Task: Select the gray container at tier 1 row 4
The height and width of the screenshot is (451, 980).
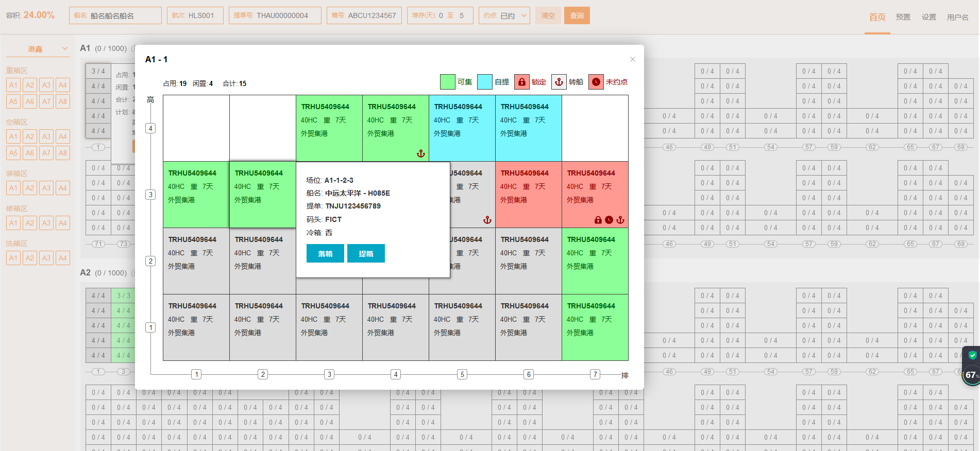Action: pyautogui.click(x=396, y=327)
